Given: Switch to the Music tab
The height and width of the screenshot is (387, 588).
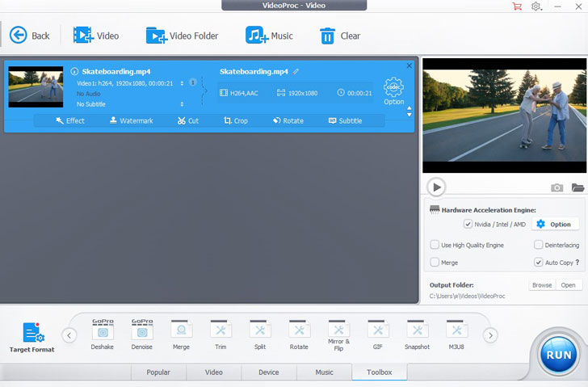Looking at the screenshot, I should point(324,372).
